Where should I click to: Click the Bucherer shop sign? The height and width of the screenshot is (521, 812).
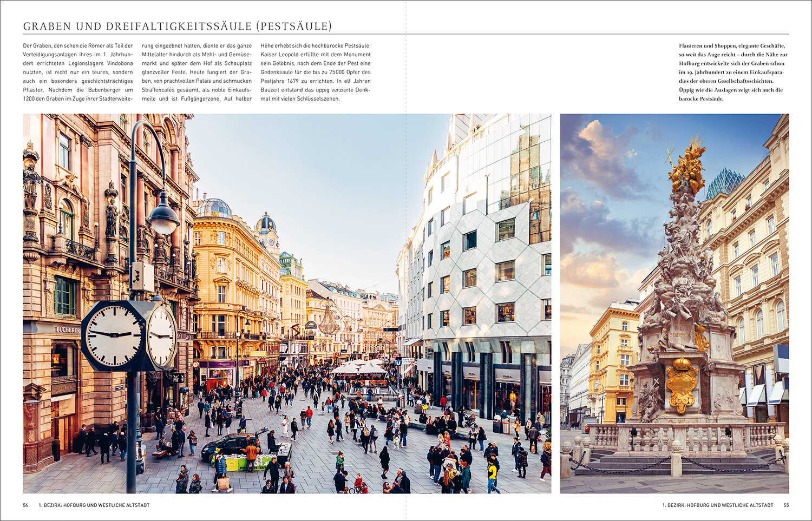pyautogui.click(x=67, y=329)
